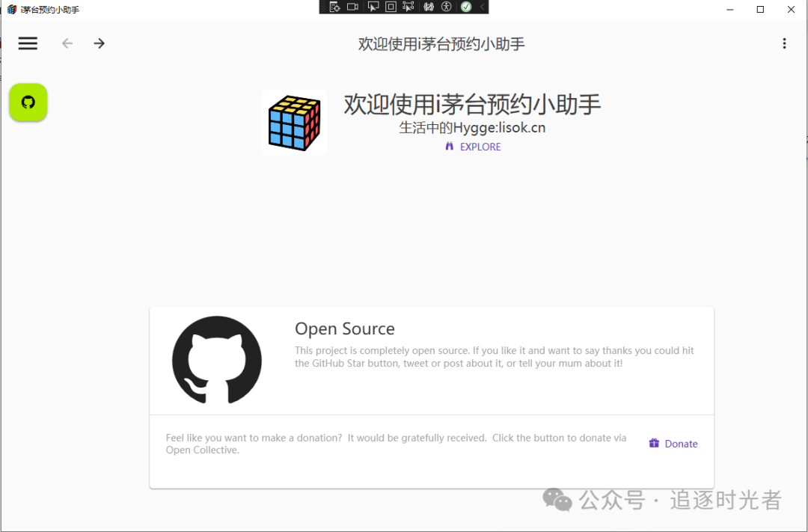Confirm capture with the green checkmark
The image size is (808, 532).
[x=466, y=7]
